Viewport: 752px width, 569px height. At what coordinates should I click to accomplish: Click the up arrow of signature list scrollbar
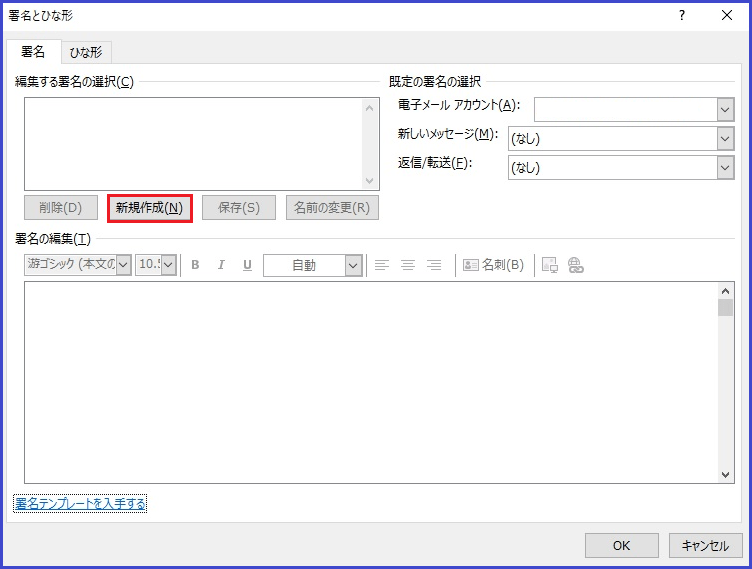(369, 108)
